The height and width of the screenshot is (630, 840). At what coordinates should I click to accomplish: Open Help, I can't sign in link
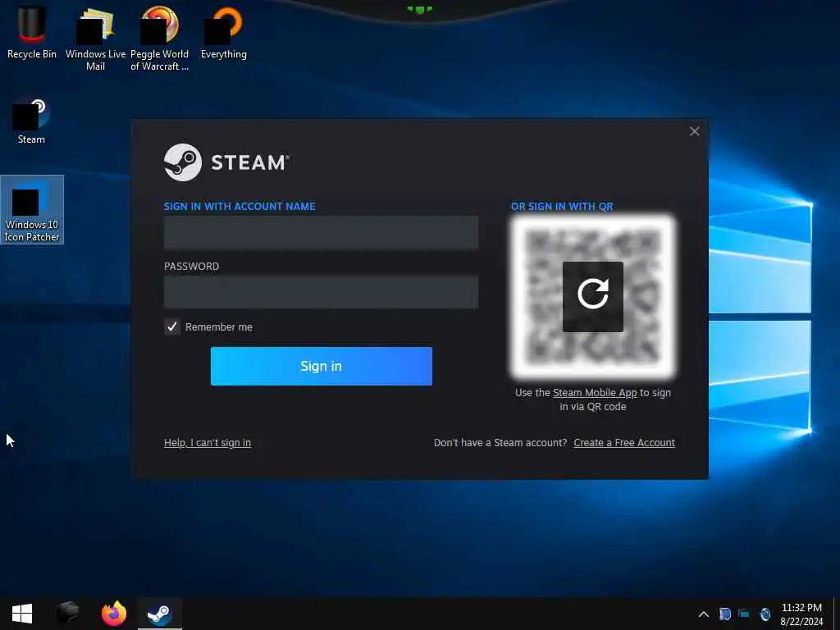pos(208,442)
